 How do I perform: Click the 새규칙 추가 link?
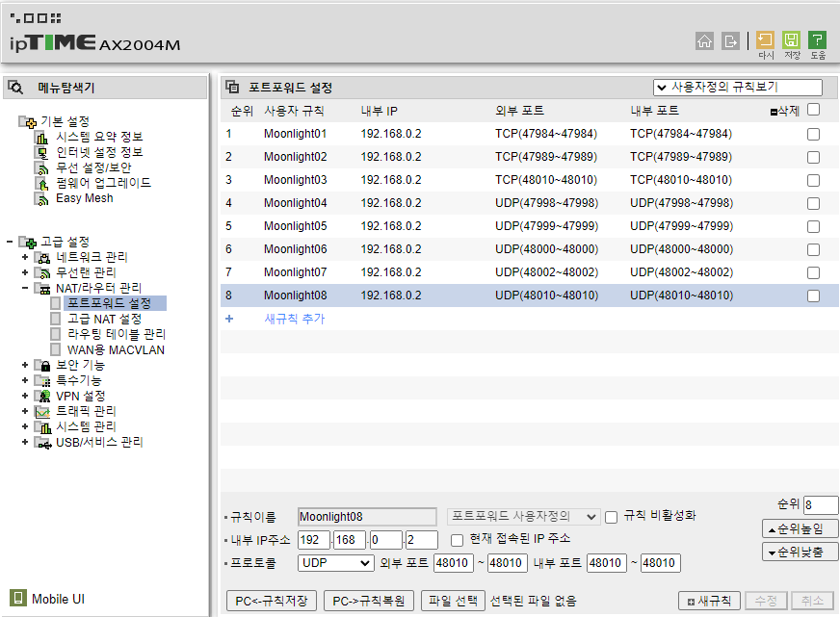295,319
